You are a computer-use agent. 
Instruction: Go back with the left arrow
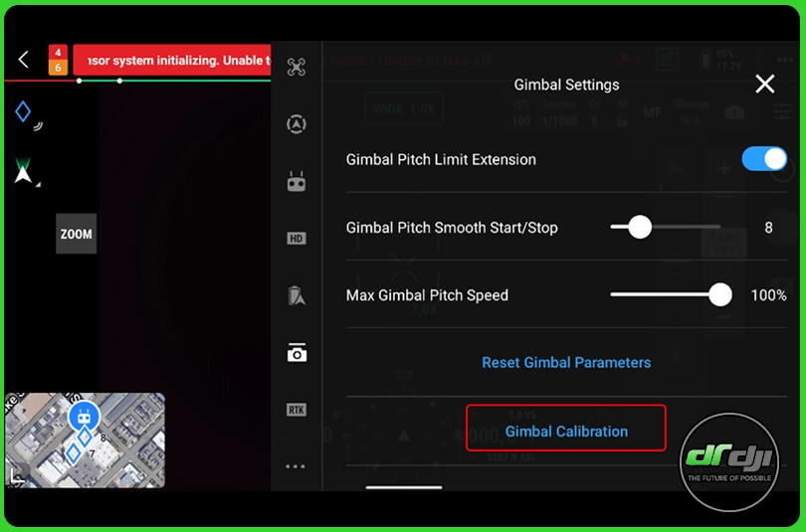23,61
